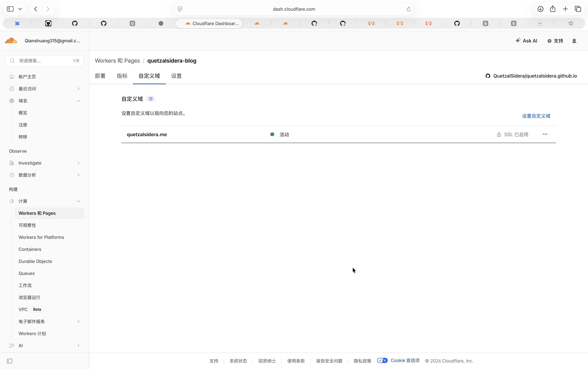Open 概览 under 域名

click(x=23, y=113)
